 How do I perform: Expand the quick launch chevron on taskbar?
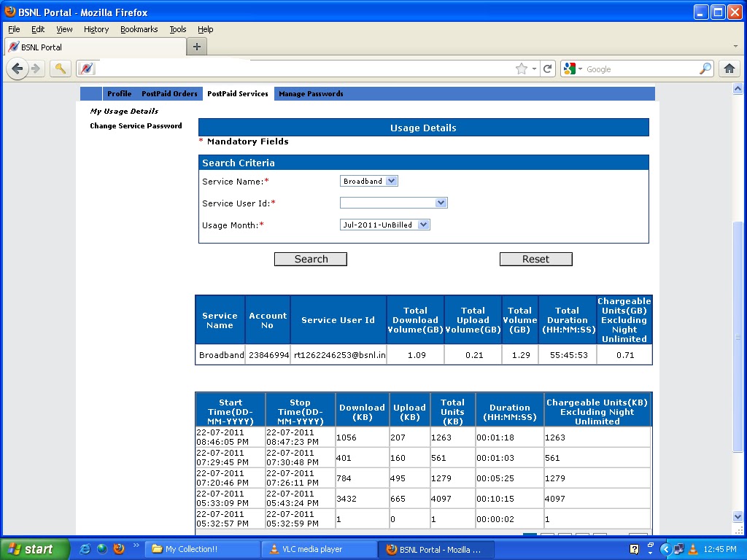(x=136, y=545)
